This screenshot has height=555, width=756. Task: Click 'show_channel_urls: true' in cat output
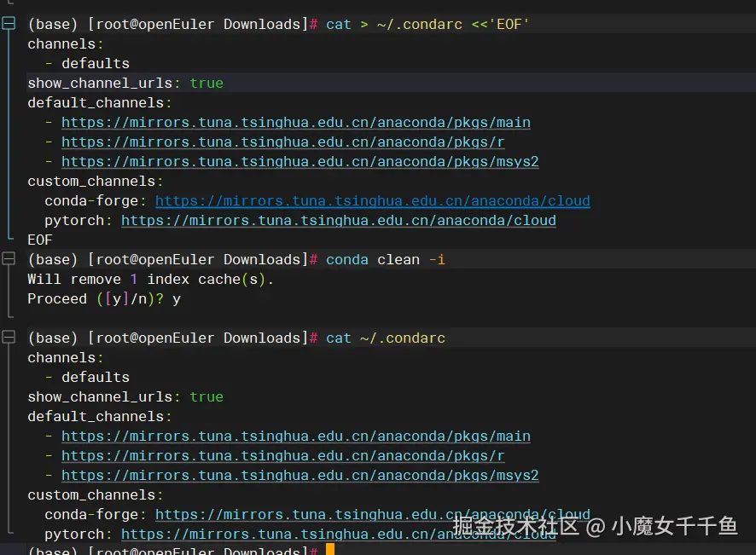click(x=125, y=397)
